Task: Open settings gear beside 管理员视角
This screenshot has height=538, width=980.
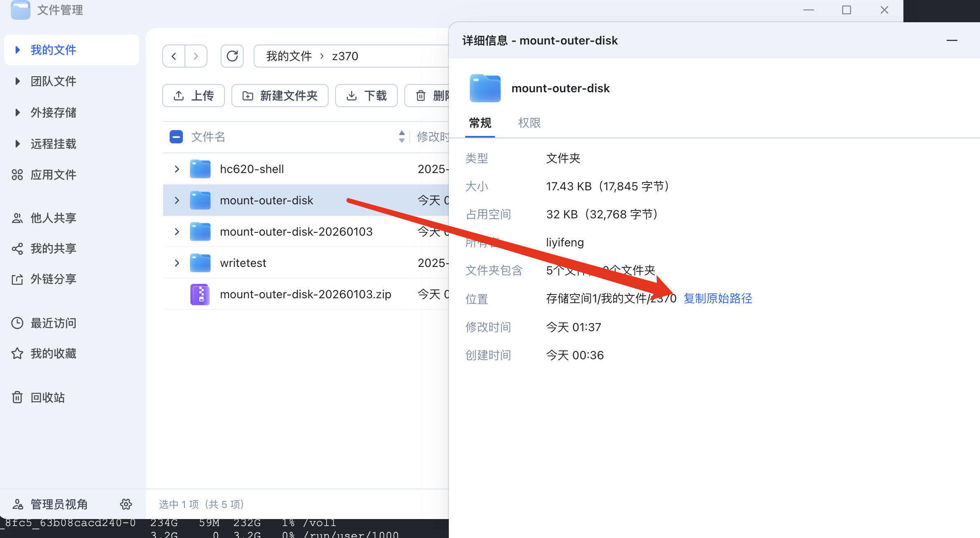Action: coord(126,504)
